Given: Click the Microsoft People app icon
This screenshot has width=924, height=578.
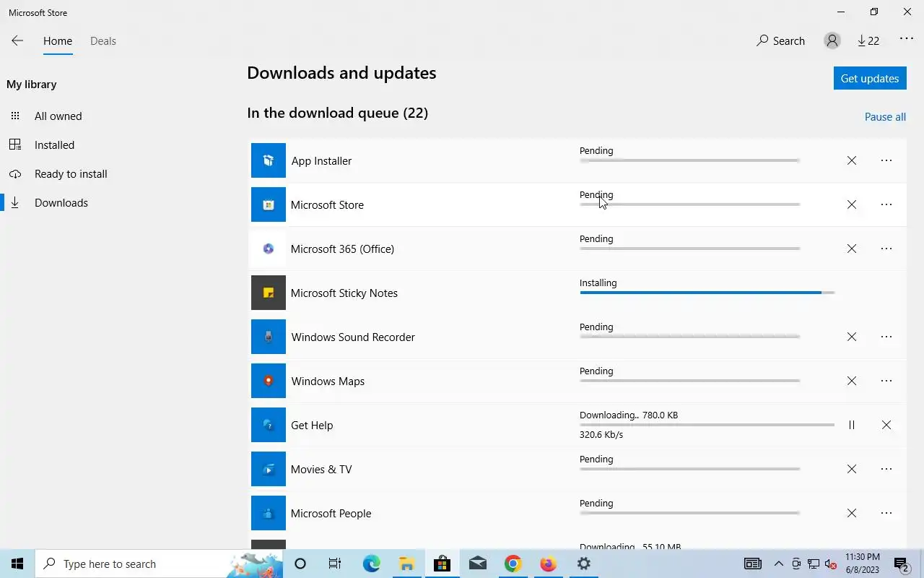Looking at the screenshot, I should tap(269, 513).
